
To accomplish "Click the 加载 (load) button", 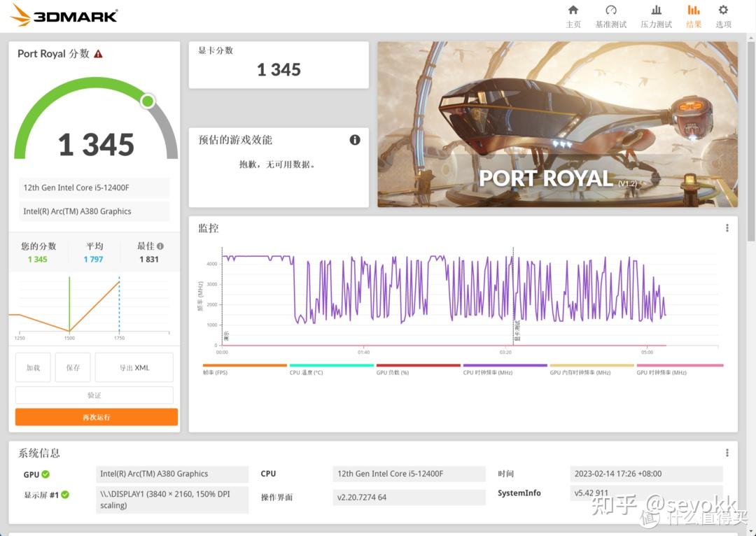I will (x=33, y=367).
